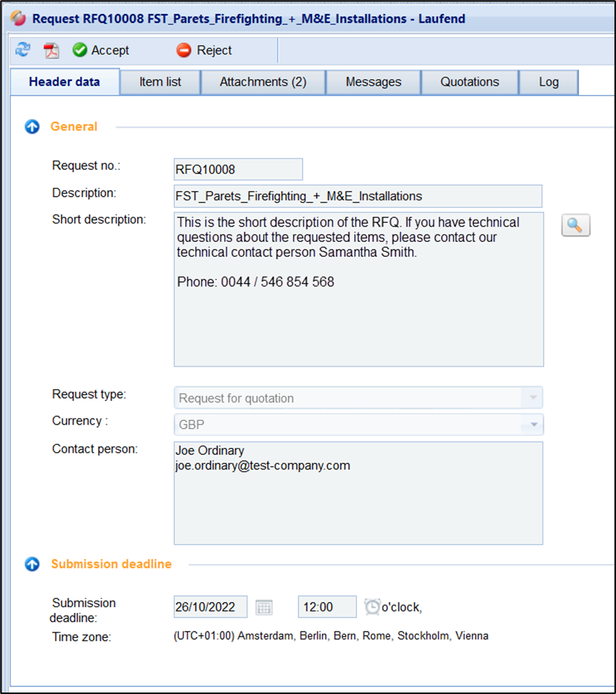Accept the request
Image resolution: width=616 pixels, height=694 pixels.
[x=101, y=50]
